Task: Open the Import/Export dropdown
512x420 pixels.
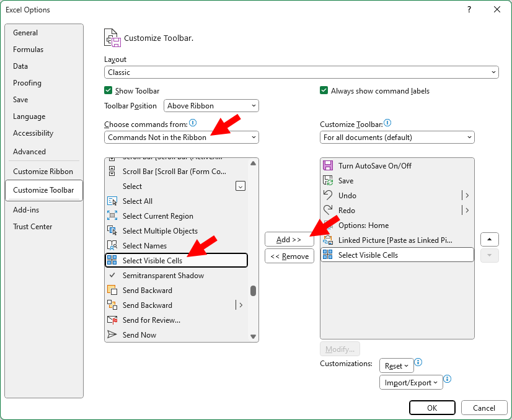Action: (x=411, y=382)
